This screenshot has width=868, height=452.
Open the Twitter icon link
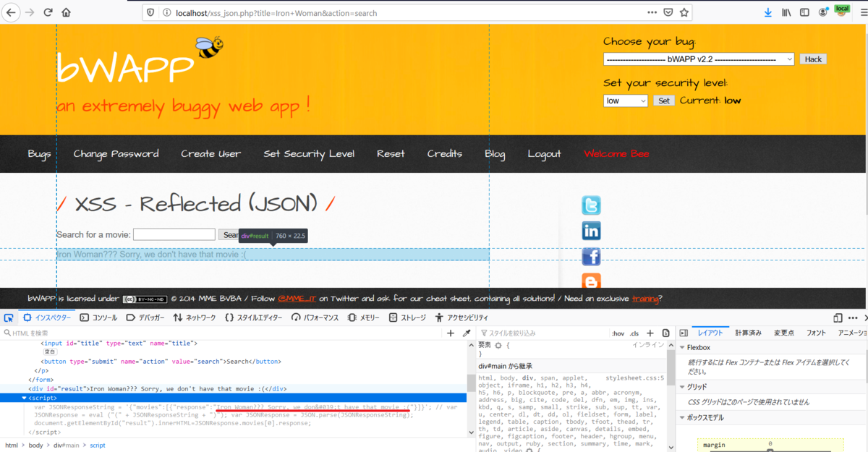(x=591, y=205)
